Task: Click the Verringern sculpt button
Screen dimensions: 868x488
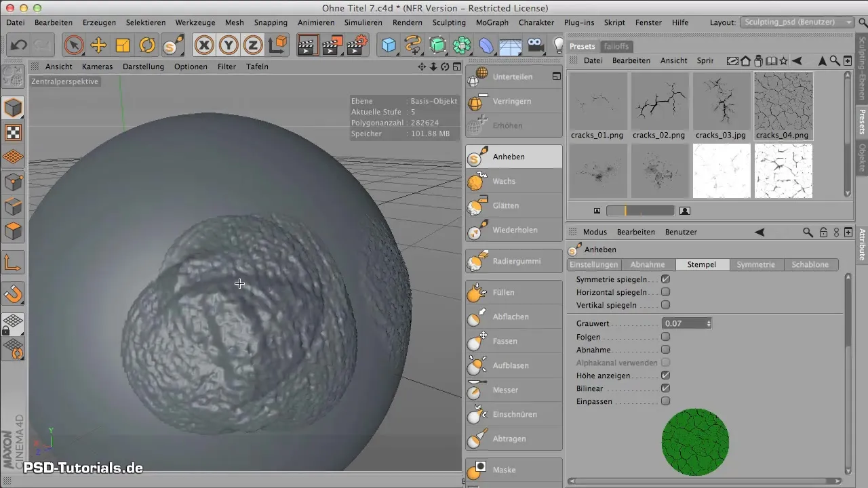Action: tap(514, 101)
